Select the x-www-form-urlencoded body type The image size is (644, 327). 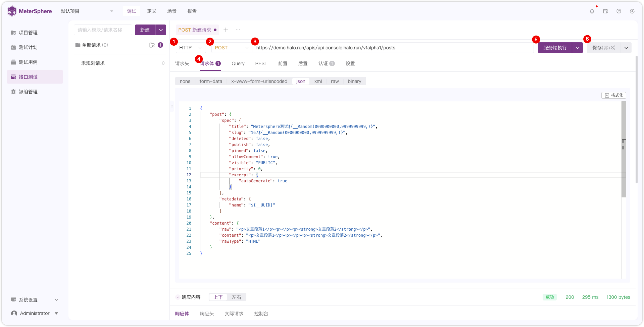click(x=259, y=81)
